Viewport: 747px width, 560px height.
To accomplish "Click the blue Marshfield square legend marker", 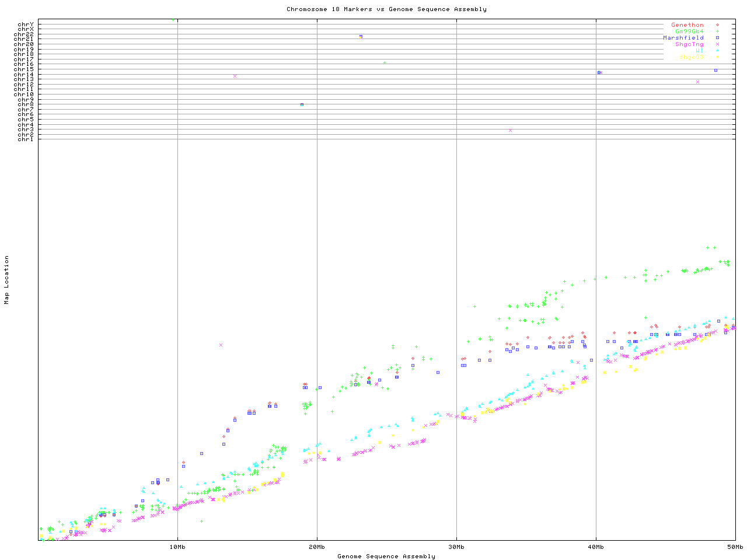I will [717, 38].
